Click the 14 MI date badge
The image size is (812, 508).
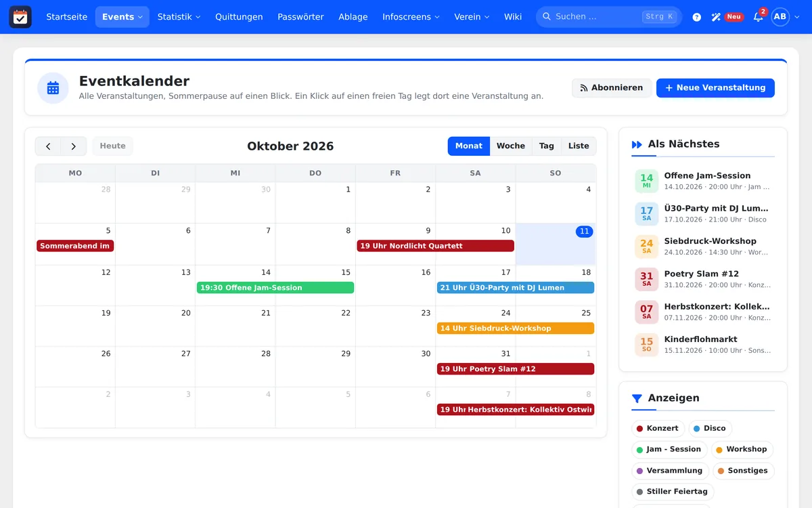point(647,181)
